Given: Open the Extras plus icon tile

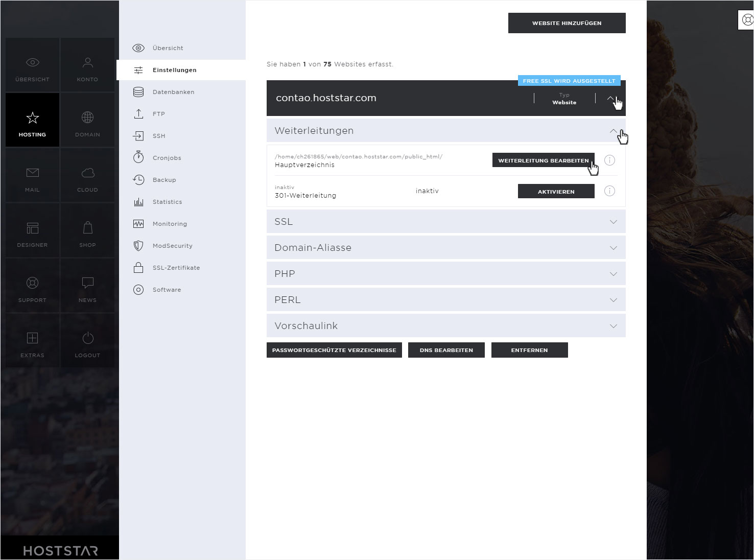Looking at the screenshot, I should coord(33,341).
